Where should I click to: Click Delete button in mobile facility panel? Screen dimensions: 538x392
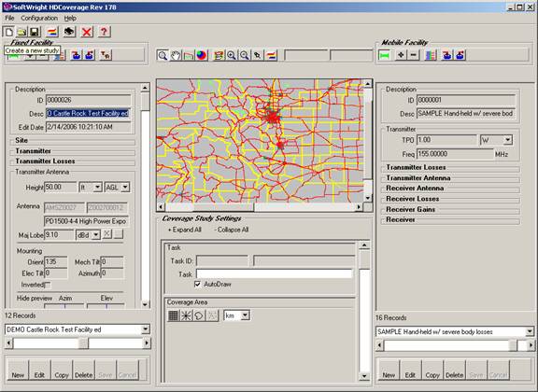(x=454, y=370)
